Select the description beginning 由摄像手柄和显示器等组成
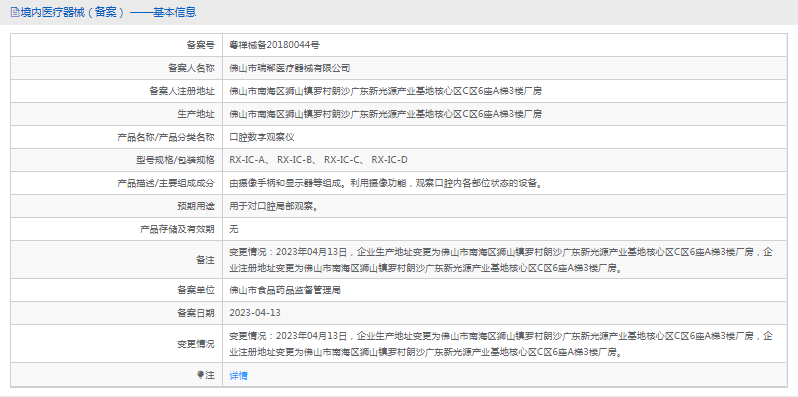Viewport: 798px width, 397px height. coord(385,183)
